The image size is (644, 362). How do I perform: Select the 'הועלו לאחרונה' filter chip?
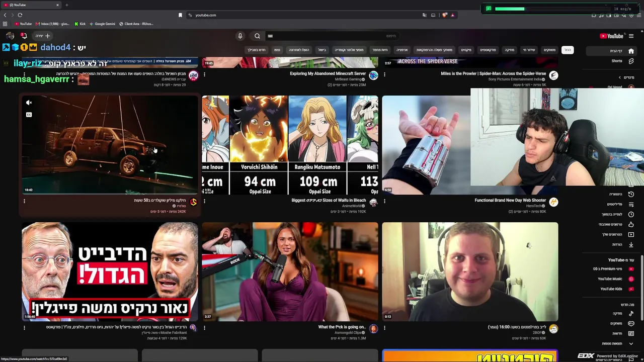tap(299, 50)
